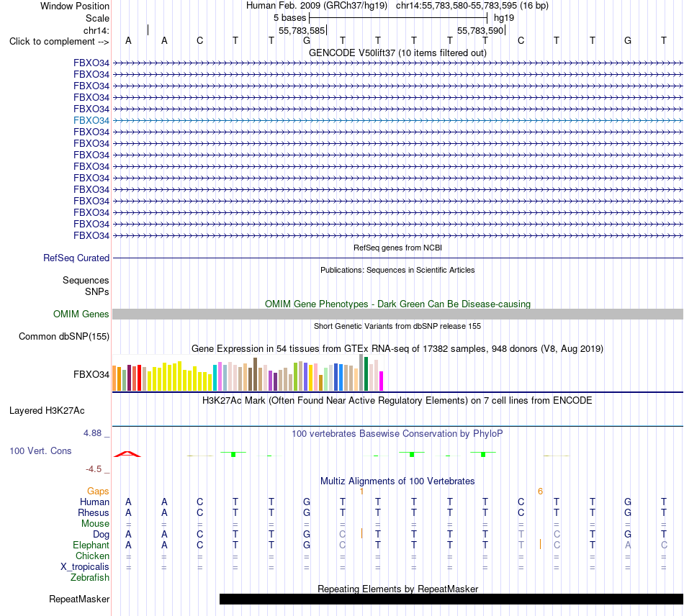Open the Layered H3K27Ac track label

(x=47, y=410)
